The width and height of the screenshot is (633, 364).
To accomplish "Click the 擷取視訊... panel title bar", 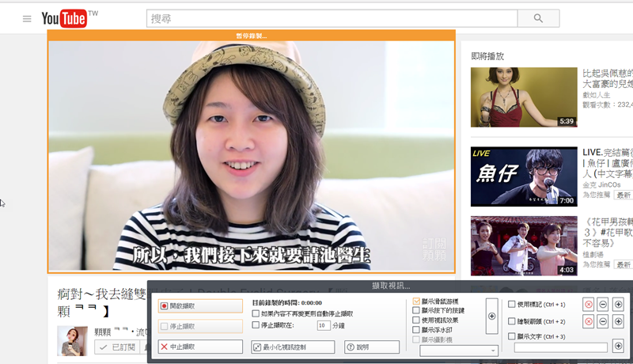I will pos(390,286).
